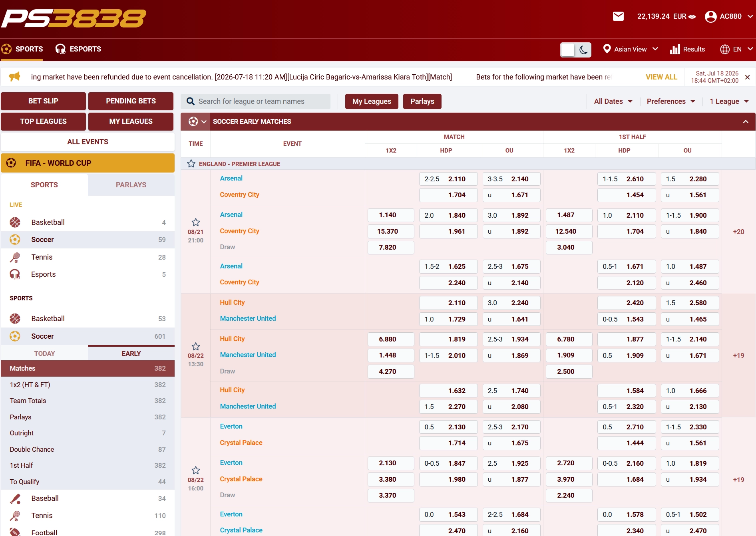Select the Double Chance market

coord(88,449)
